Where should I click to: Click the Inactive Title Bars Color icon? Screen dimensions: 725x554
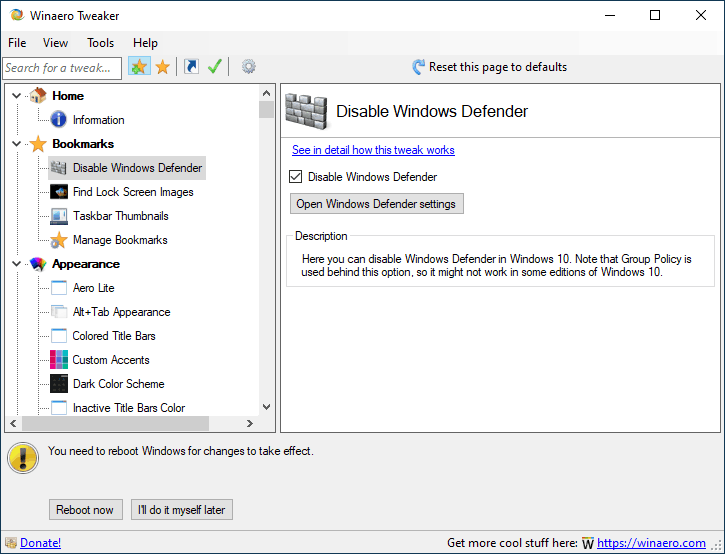pyautogui.click(x=59, y=408)
